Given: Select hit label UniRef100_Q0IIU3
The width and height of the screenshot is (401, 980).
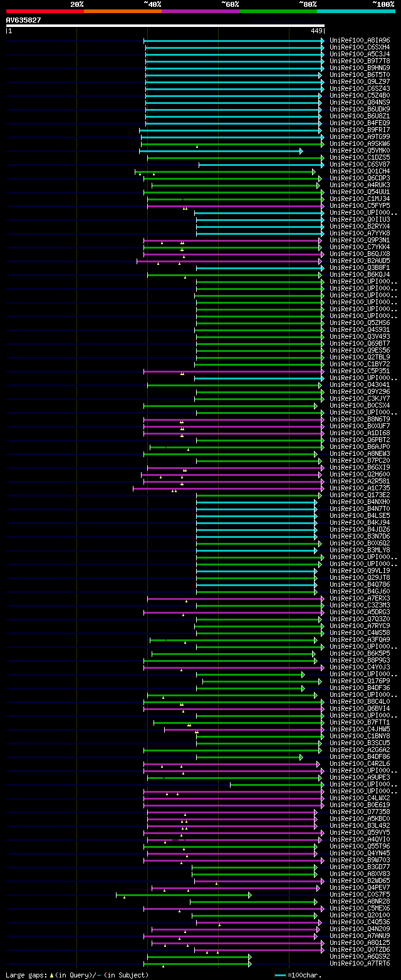Looking at the screenshot, I should pyautogui.click(x=360, y=219).
